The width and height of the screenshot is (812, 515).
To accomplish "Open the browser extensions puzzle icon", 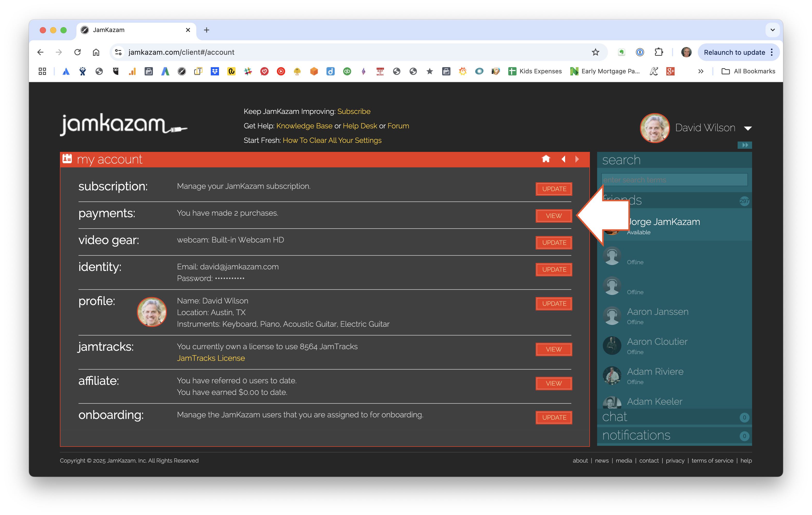I will pyautogui.click(x=658, y=52).
